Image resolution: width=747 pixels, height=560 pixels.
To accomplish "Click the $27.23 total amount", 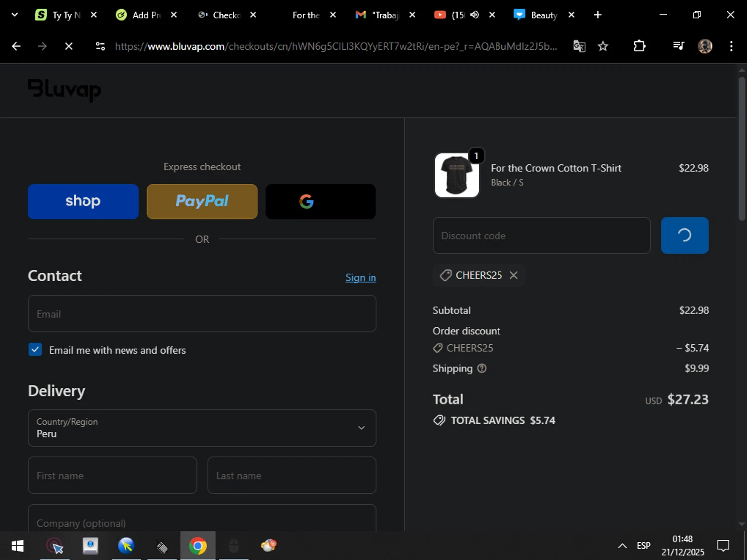I will click(688, 399).
